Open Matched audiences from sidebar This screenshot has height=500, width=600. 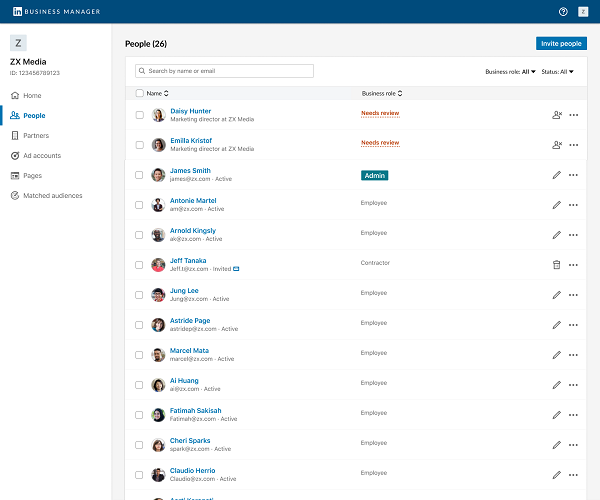click(x=53, y=195)
